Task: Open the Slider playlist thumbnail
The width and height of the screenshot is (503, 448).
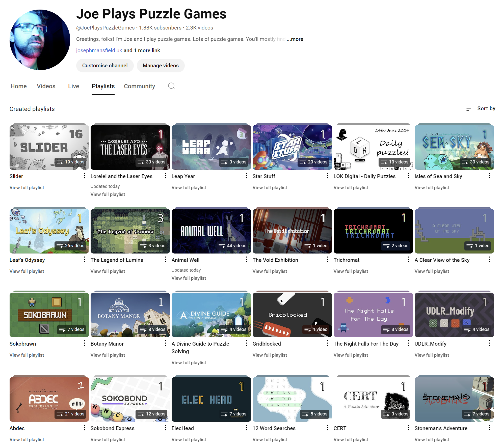Action: click(49, 147)
